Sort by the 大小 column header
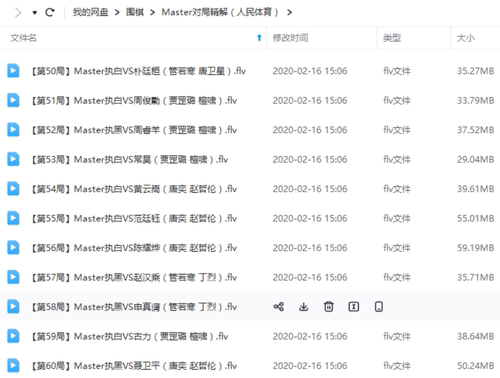The width and height of the screenshot is (500, 378). coord(466,38)
